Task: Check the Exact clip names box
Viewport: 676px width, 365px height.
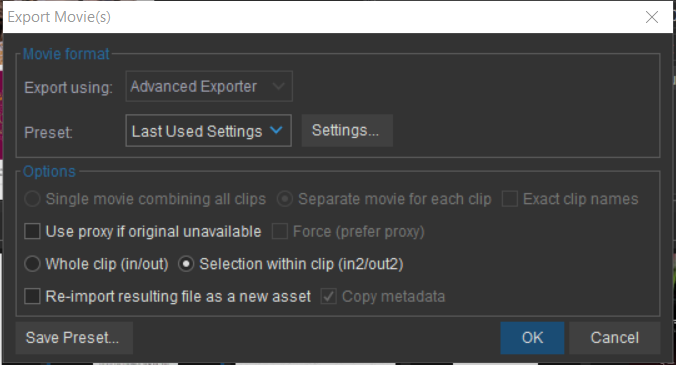Action: point(510,199)
